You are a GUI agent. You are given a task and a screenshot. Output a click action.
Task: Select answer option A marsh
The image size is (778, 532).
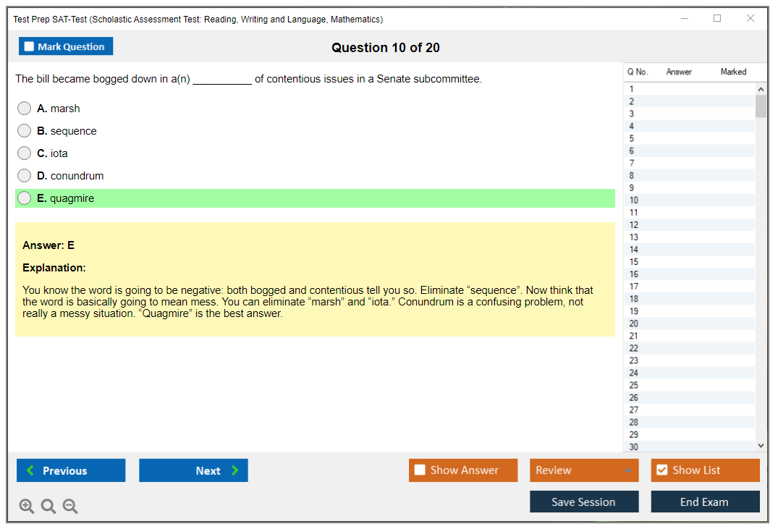coord(24,109)
